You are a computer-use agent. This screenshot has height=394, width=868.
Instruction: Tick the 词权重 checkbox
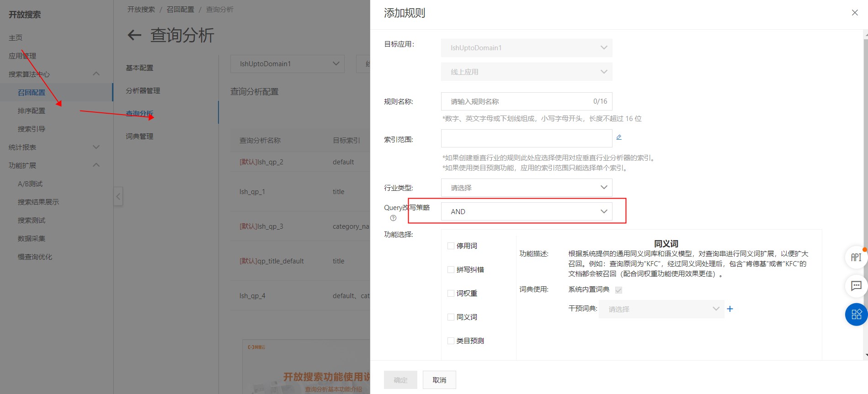[451, 294]
